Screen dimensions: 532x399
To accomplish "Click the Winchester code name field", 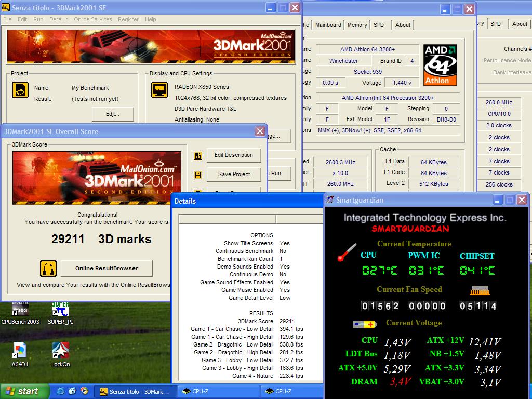I will 343,61.
